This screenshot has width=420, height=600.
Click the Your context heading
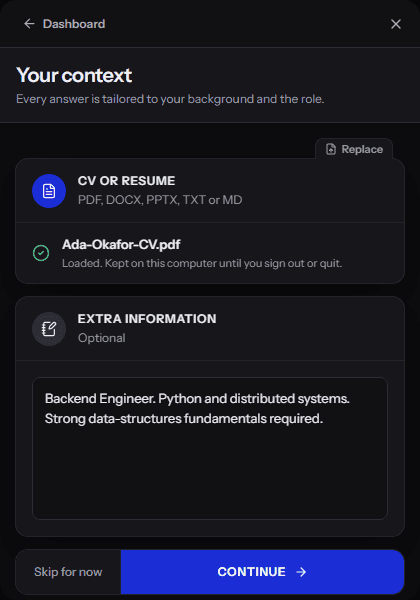74,75
